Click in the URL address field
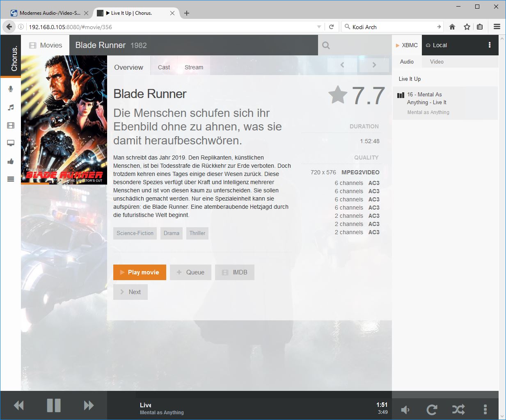Image resolution: width=506 pixels, height=420 pixels. 170,27
